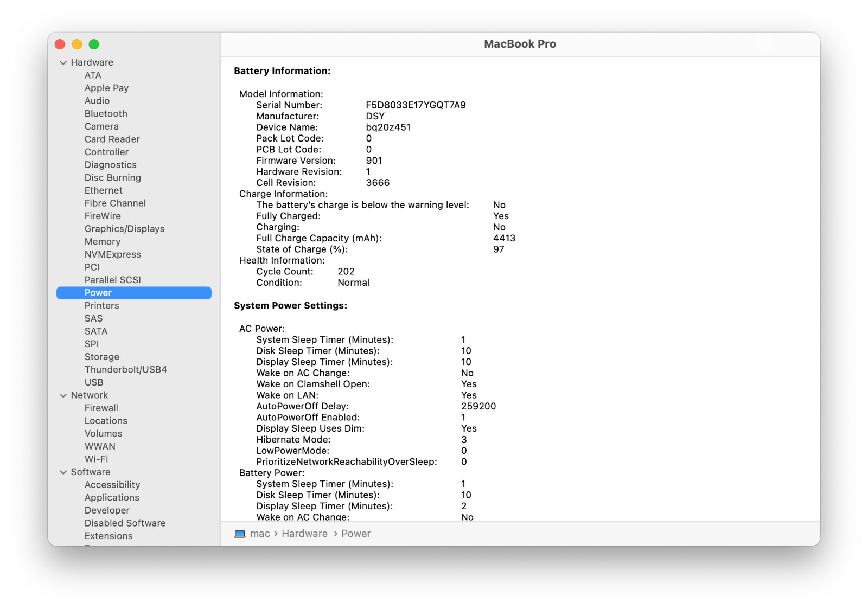Screen dimensions: 868x609
Task: Select Bluetooth in the sidebar
Action: [106, 114]
